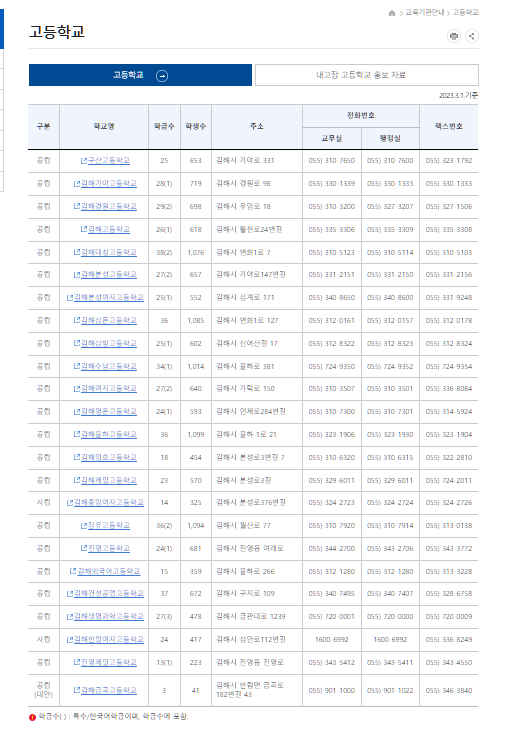Click external-link icon beside 김해여자고등학교
507x742 pixels.
click(x=77, y=389)
